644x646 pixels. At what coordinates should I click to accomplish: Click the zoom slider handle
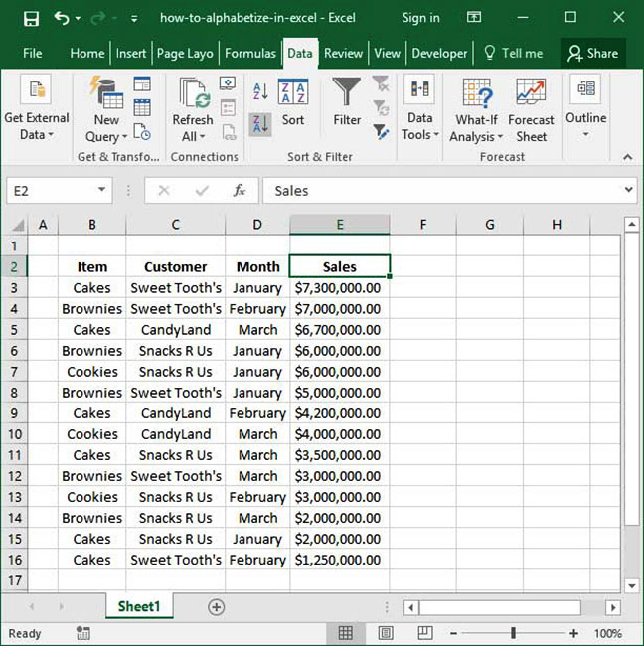click(x=513, y=633)
